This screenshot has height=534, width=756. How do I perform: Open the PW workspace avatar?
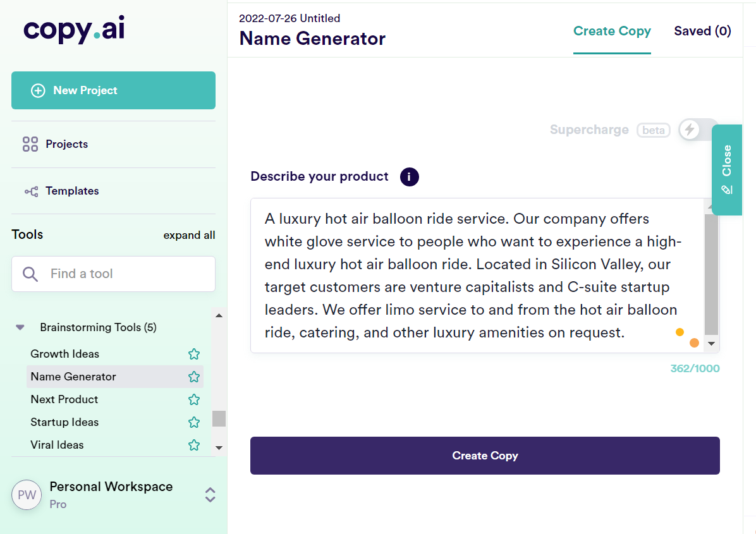[x=27, y=495]
